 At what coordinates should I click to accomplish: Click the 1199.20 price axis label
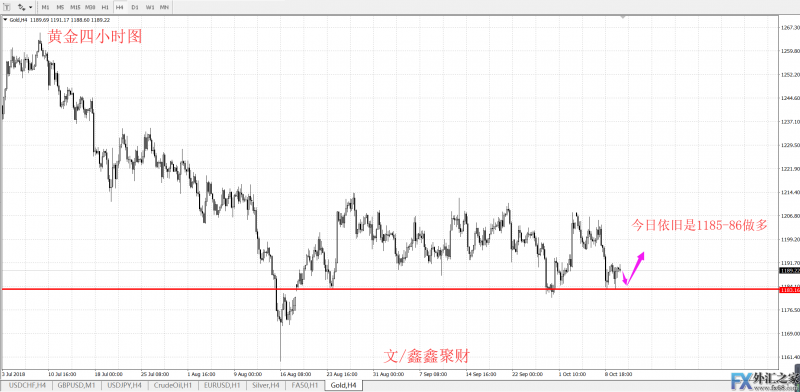790,239
